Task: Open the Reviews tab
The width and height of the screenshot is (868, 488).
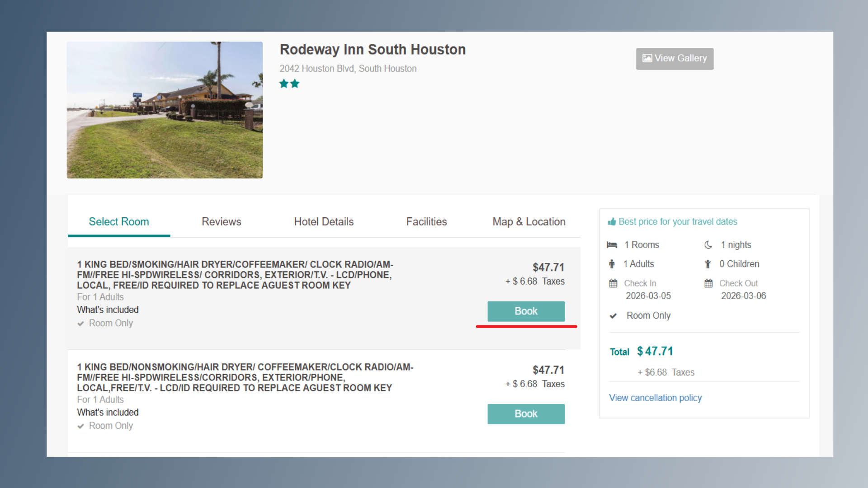Action: (x=221, y=222)
